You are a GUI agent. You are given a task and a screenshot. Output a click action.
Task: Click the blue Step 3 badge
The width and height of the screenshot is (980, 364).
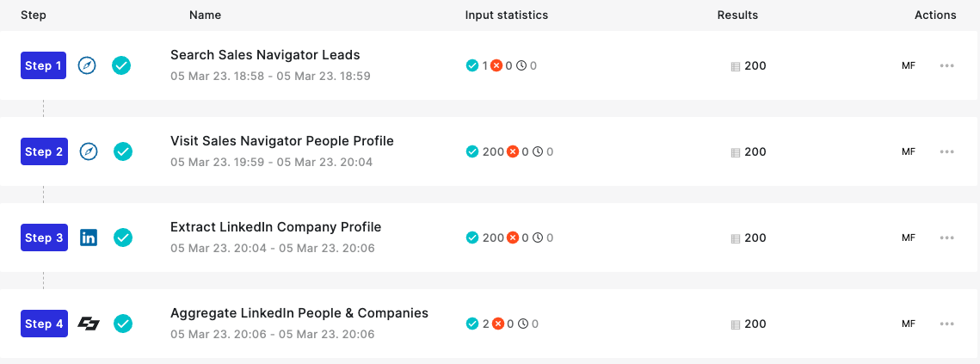pyautogui.click(x=44, y=238)
